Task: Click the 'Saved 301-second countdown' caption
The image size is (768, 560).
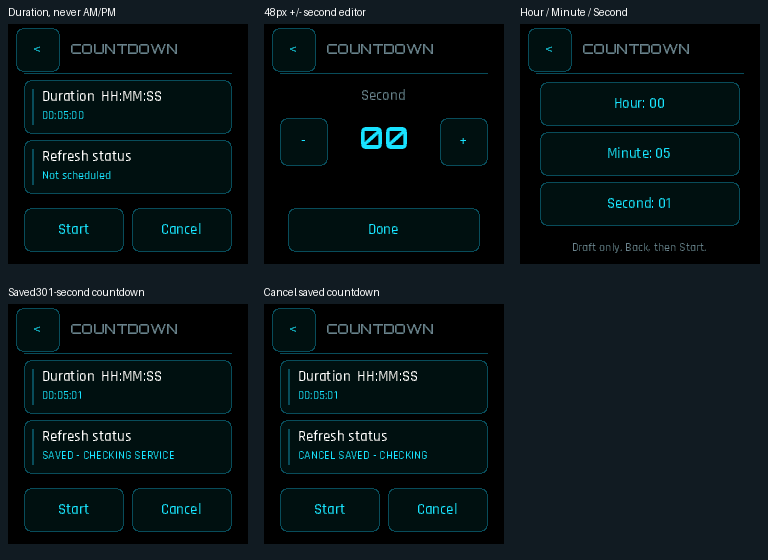Action: click(x=76, y=292)
